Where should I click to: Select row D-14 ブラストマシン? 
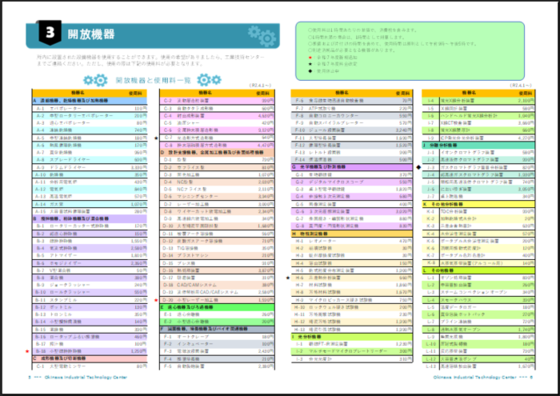click(217, 255)
